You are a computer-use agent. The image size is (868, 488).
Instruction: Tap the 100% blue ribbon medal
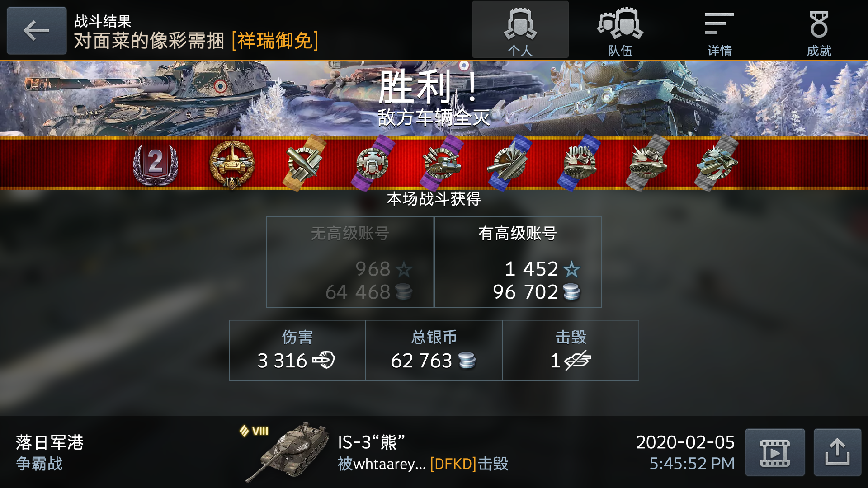579,163
